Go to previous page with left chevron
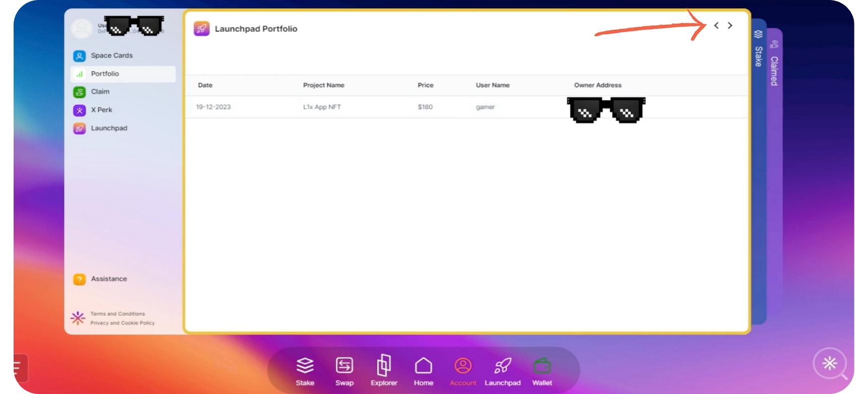Image resolution: width=868 pixels, height=394 pixels. 716,25
